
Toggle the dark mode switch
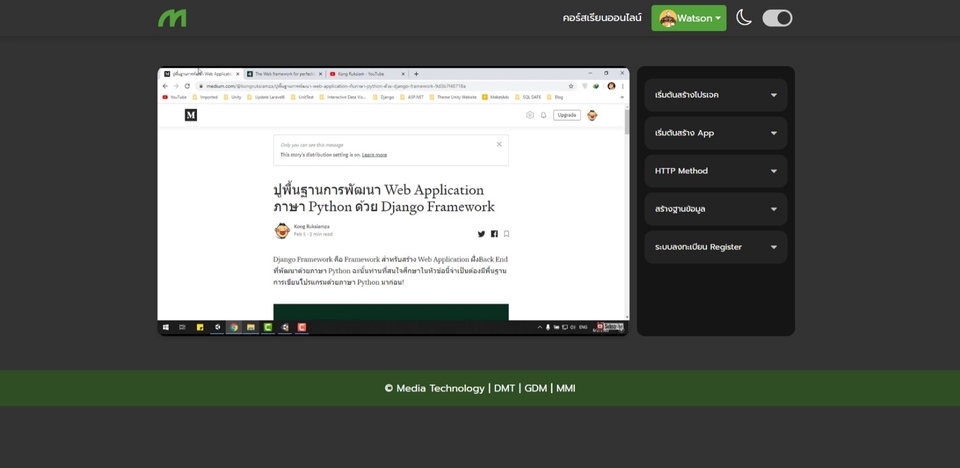click(x=777, y=18)
